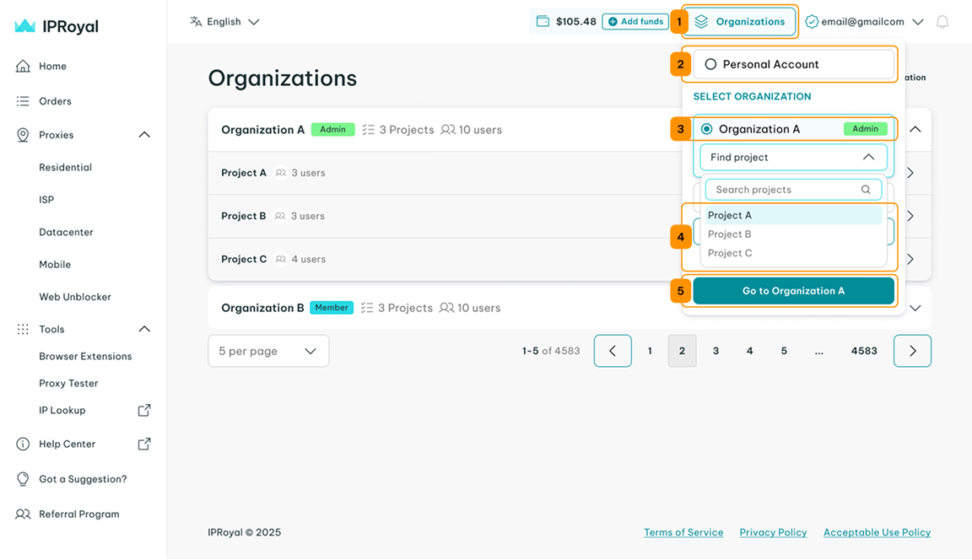This screenshot has height=560, width=972.
Task: Select the Personal Account radio button
Action: coord(710,64)
